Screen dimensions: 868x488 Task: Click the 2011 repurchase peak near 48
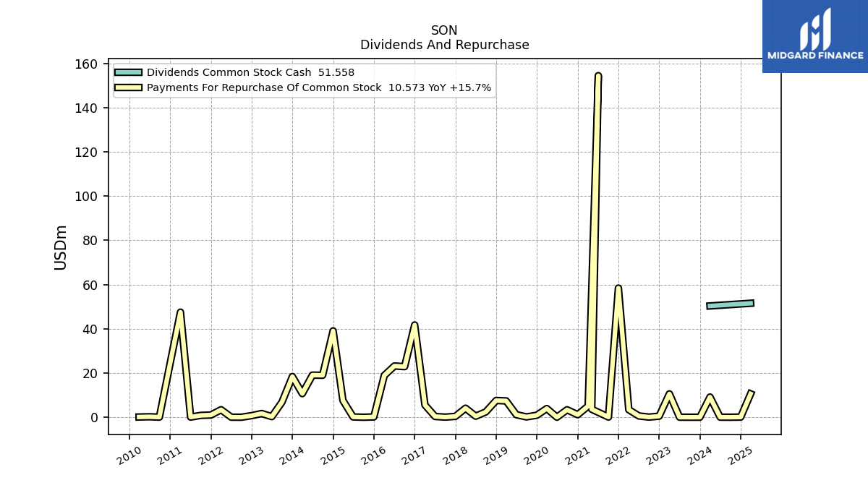point(180,312)
